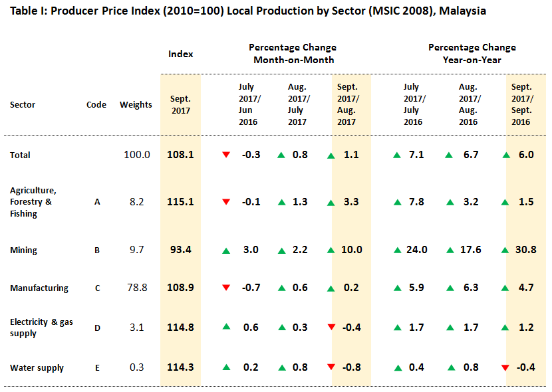Select the red triangle beside Water supply -0.4
552x392 pixels.
coord(505,368)
